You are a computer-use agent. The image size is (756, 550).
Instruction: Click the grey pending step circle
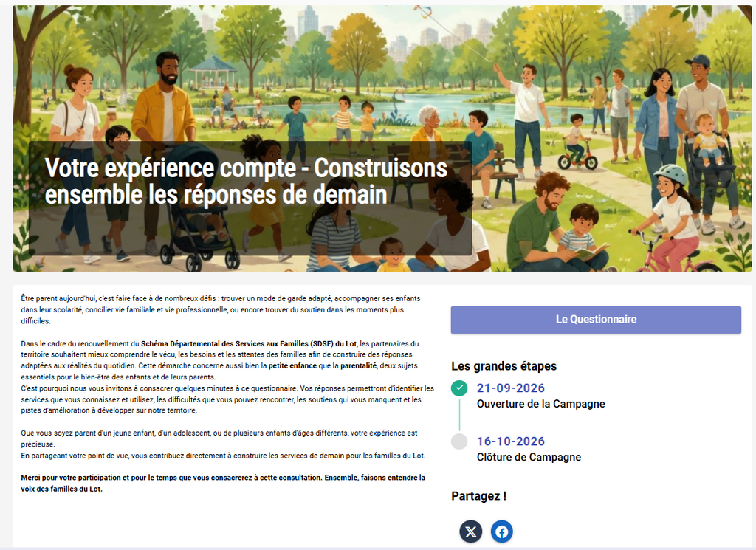tap(459, 441)
